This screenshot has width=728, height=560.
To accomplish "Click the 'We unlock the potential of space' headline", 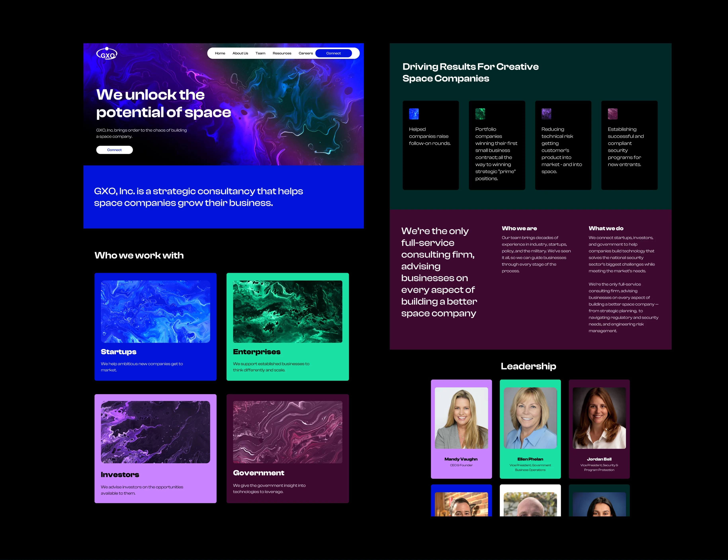I will tap(163, 103).
